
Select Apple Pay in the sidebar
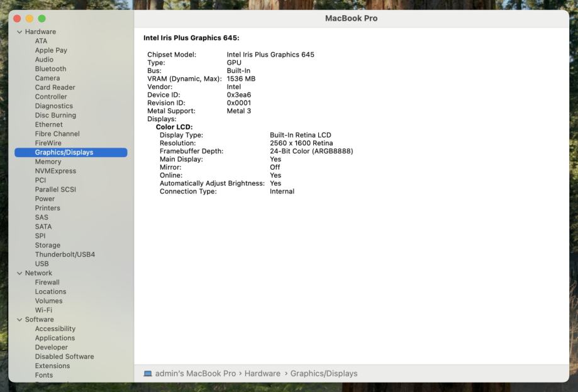tap(51, 50)
